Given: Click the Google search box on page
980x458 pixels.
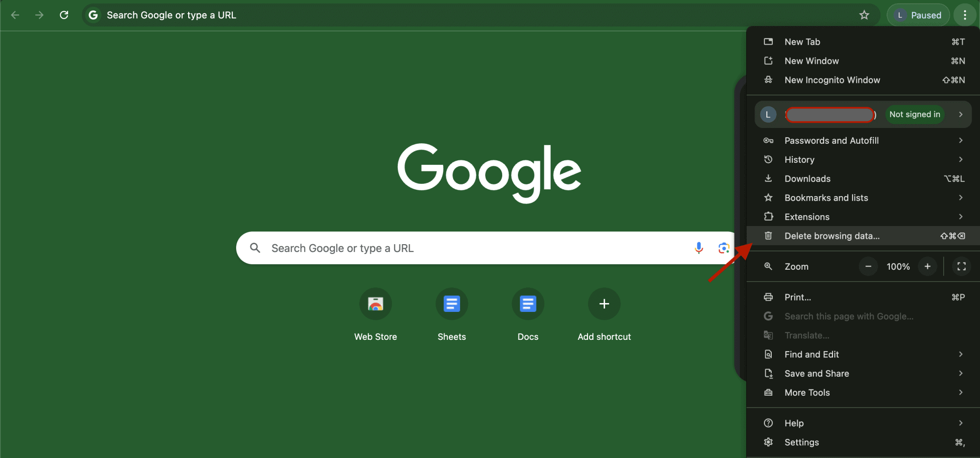Looking at the screenshot, I should pyautogui.click(x=486, y=248).
